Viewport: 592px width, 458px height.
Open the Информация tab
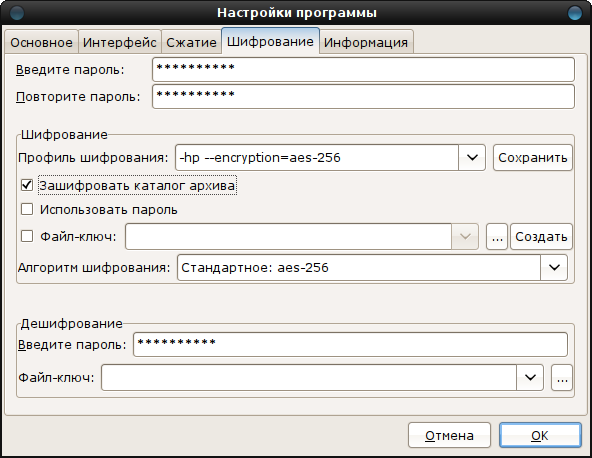tap(366, 42)
